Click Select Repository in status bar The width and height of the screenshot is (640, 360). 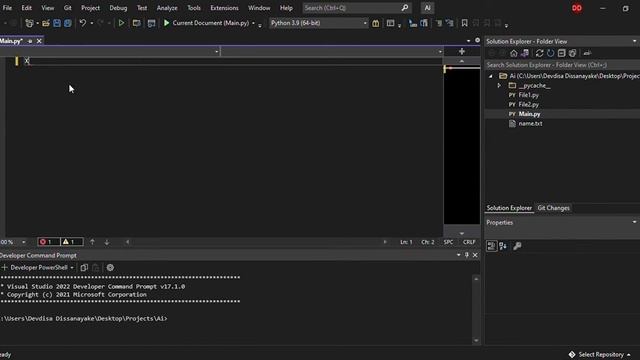tap(600, 355)
